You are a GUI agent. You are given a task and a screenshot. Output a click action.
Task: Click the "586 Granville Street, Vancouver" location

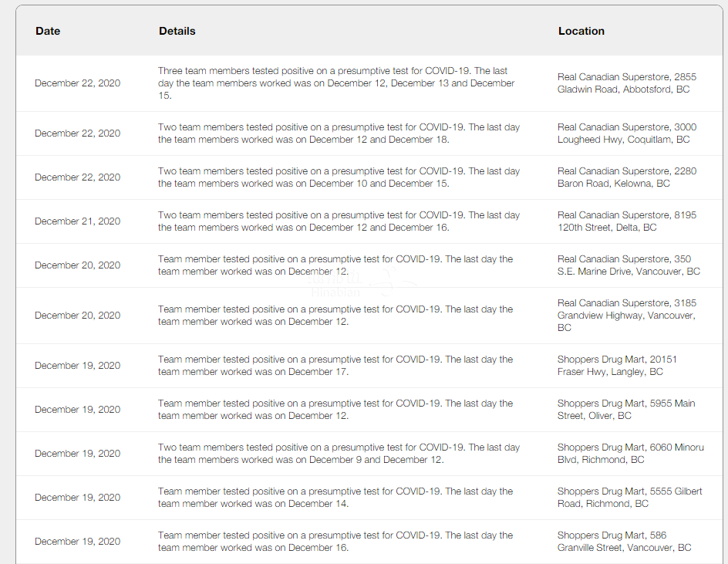[625, 542]
